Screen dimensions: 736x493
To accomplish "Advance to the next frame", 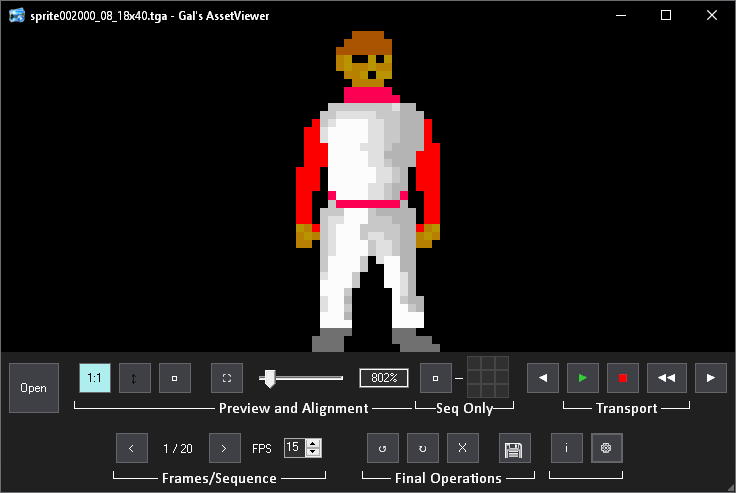I will (225, 448).
